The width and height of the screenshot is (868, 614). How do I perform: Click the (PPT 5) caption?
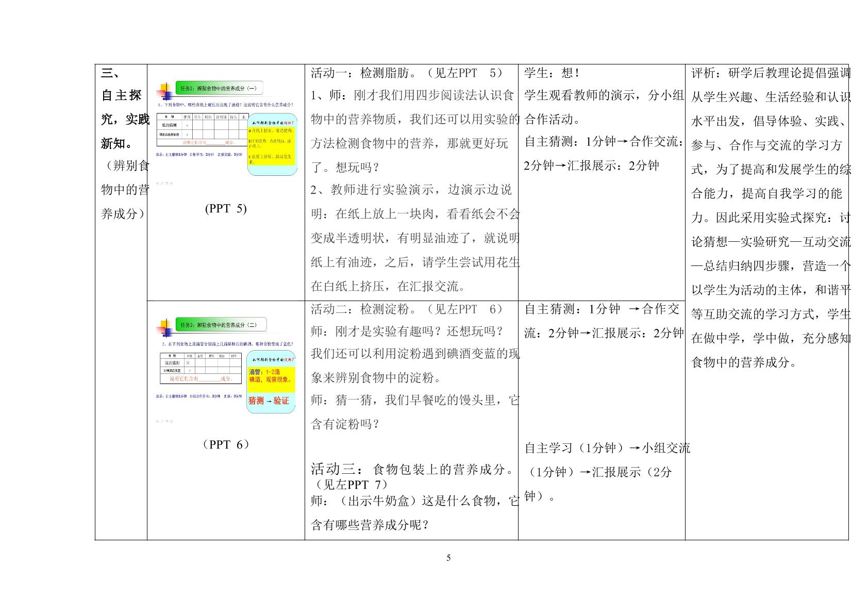(226, 208)
